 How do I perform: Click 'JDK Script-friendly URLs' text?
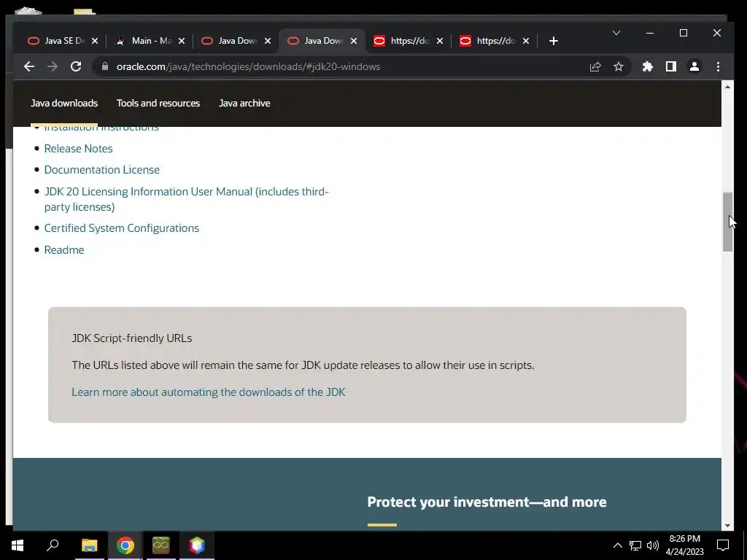point(132,338)
